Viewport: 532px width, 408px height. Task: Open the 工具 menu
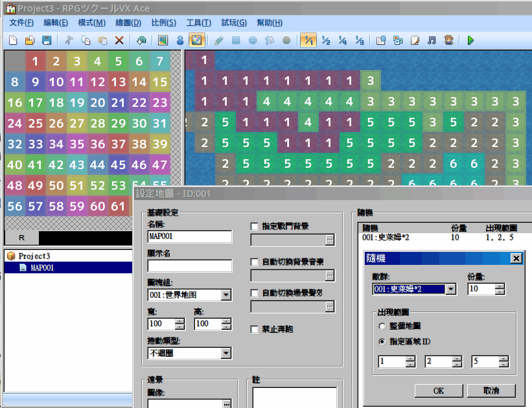click(x=199, y=23)
